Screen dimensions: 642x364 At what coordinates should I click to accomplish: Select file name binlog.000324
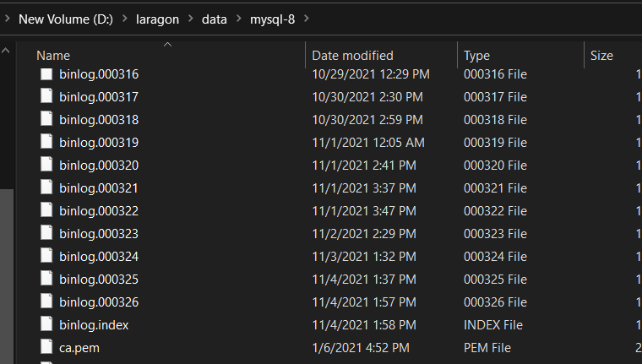[x=99, y=256]
